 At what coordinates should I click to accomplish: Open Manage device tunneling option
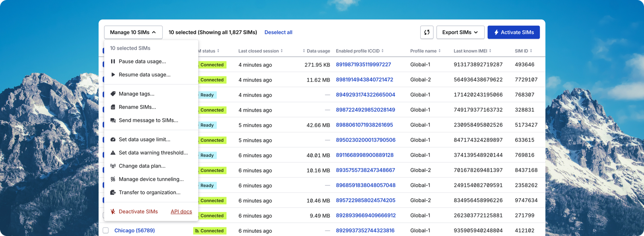[x=151, y=179]
